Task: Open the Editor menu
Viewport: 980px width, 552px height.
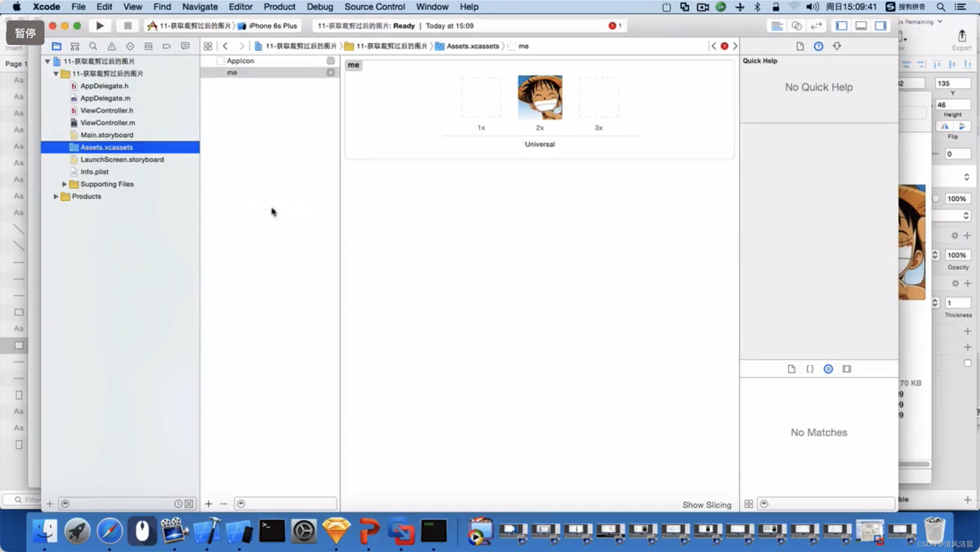Action: [x=241, y=7]
